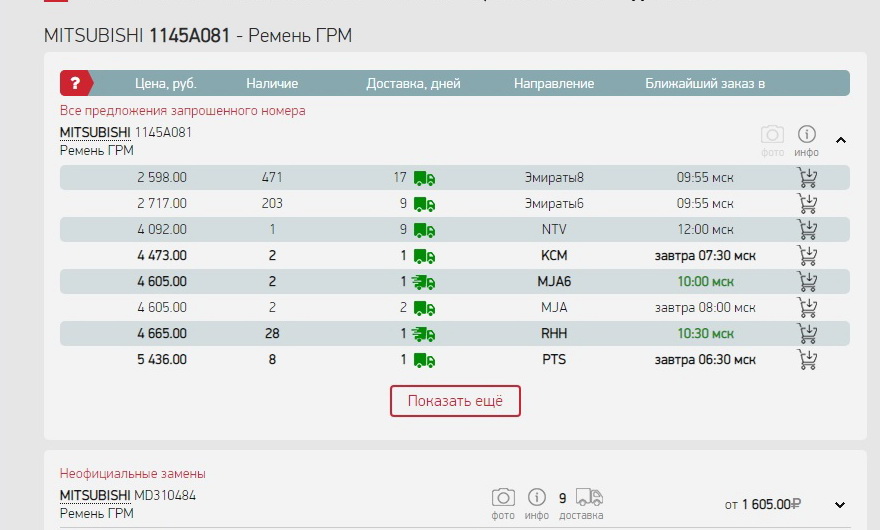Sort by Доставка, дней column header

coord(413,84)
